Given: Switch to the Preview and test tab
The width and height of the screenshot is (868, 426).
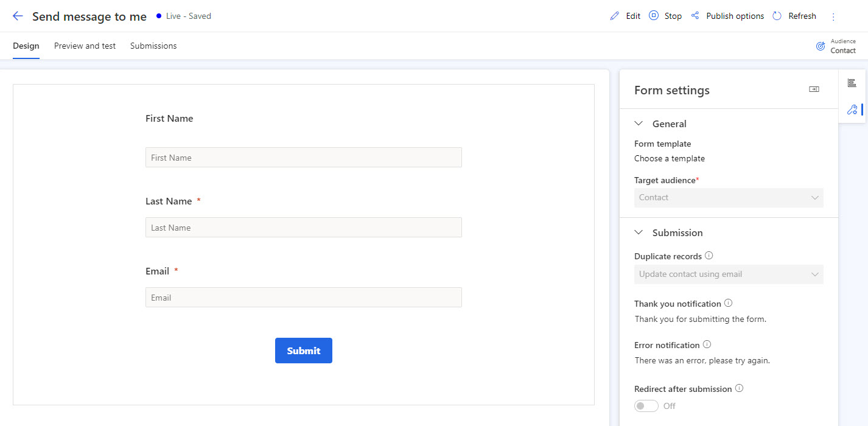Looking at the screenshot, I should pos(85,46).
